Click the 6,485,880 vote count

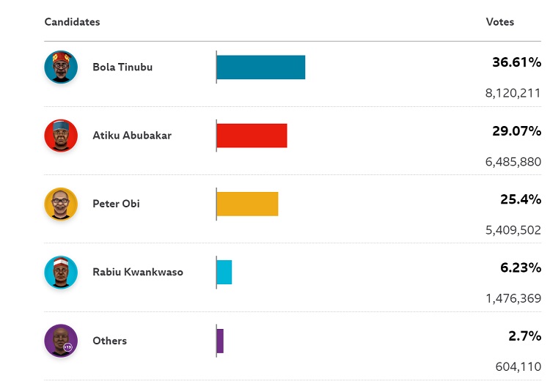tap(513, 162)
